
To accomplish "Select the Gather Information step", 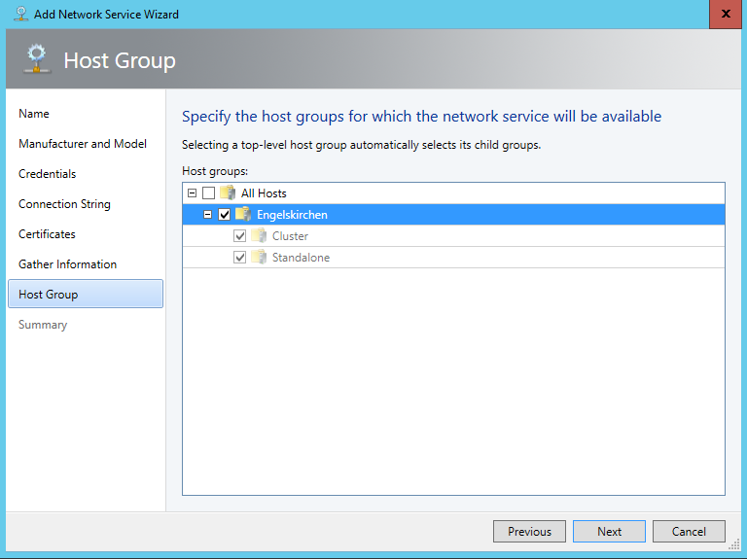I will [67, 264].
